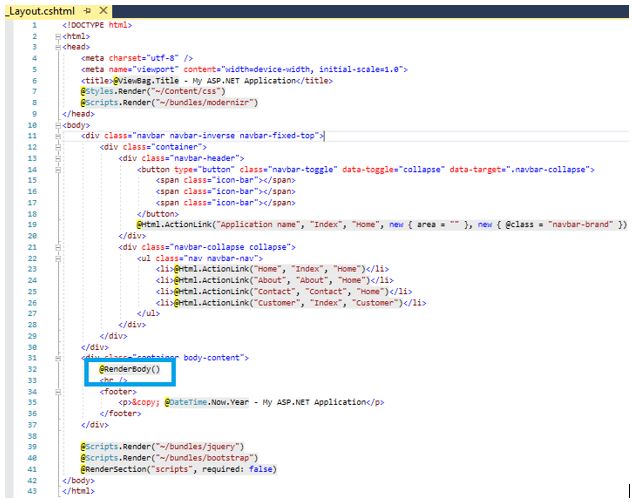The width and height of the screenshot is (633, 502).
Task: Collapse the navbar div on line 11
Action: [58, 136]
